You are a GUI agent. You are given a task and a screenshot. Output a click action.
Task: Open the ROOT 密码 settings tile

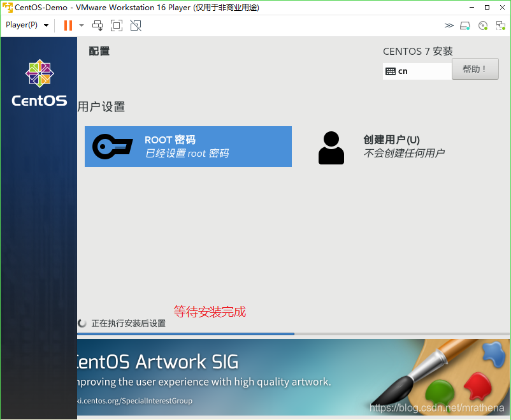(x=188, y=147)
